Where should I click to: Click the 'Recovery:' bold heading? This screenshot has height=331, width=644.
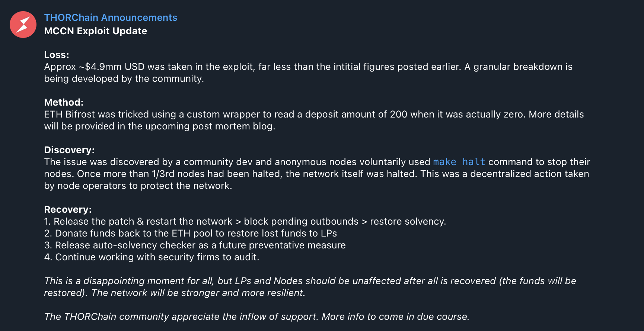tap(68, 209)
